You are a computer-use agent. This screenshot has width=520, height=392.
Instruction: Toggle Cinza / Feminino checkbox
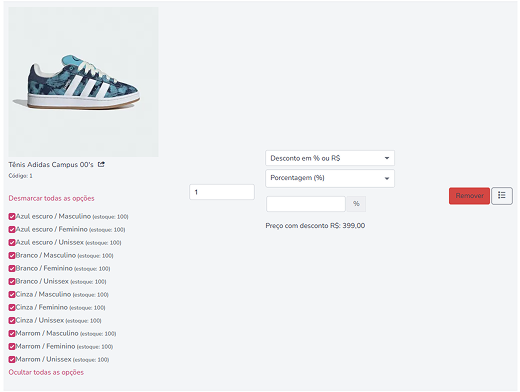pyautogui.click(x=12, y=308)
